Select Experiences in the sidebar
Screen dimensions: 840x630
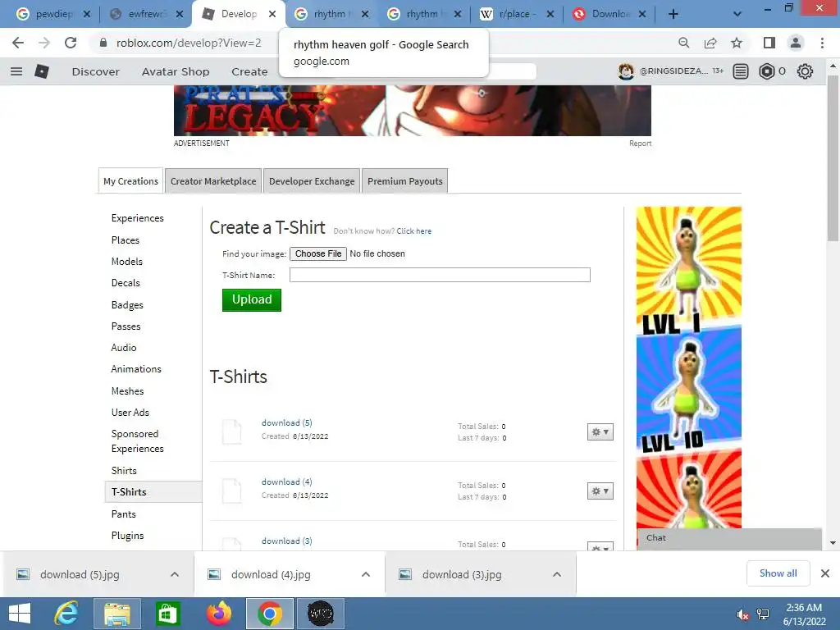[x=138, y=218]
